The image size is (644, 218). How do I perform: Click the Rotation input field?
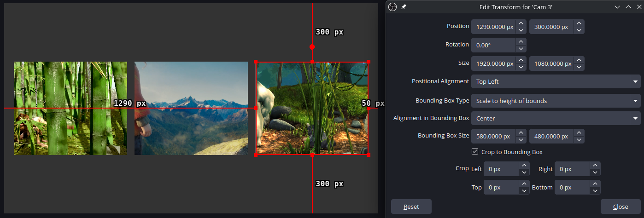click(493, 45)
